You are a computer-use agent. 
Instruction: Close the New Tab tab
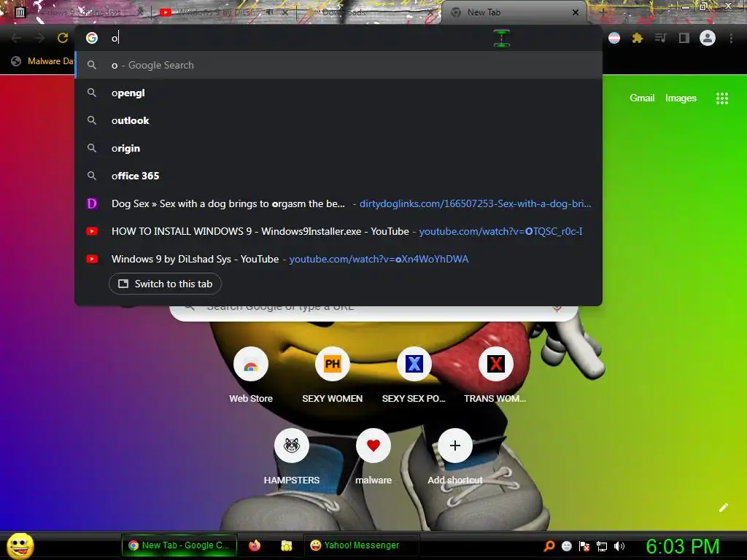[576, 12]
